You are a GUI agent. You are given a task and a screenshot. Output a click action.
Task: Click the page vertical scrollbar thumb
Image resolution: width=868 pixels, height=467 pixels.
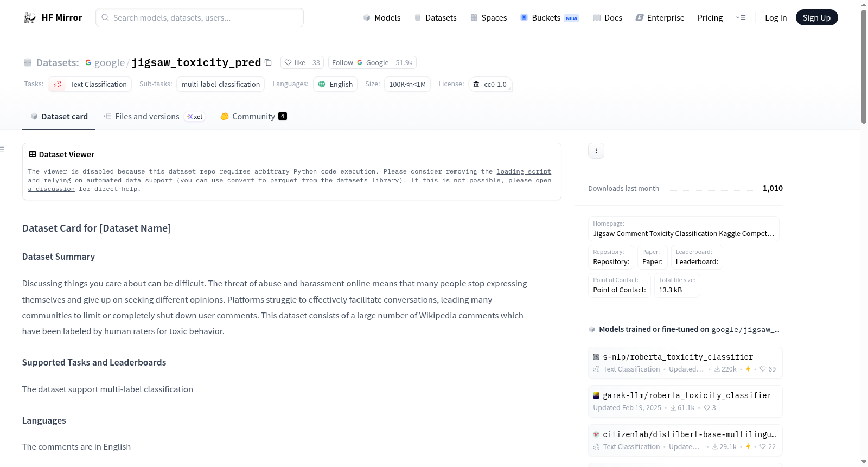tap(864, 67)
